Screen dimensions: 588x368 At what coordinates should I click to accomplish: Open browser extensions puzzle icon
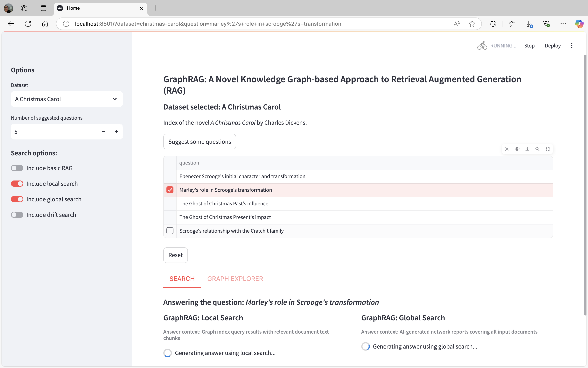pos(493,24)
